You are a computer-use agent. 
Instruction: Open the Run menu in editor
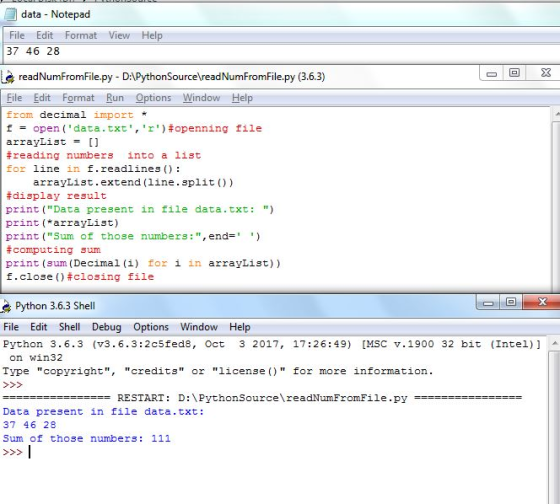click(x=115, y=98)
